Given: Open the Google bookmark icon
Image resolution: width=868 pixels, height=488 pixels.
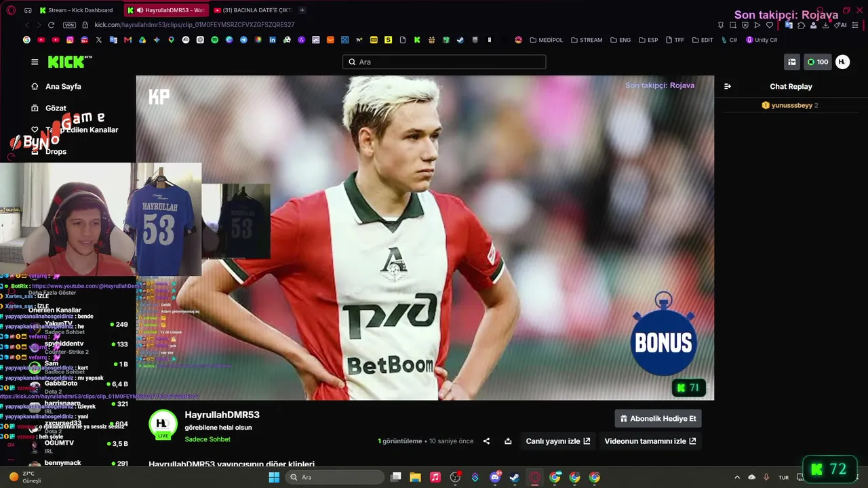Looking at the screenshot, I should tap(26, 40).
